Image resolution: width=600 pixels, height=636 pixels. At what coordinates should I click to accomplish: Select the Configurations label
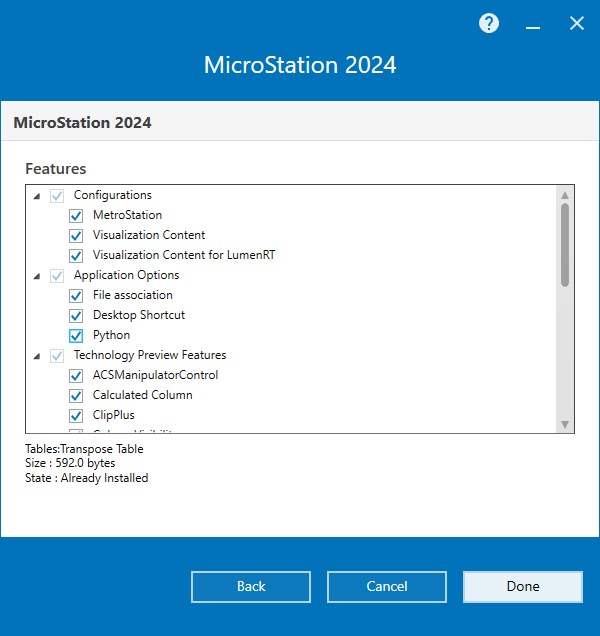(112, 195)
